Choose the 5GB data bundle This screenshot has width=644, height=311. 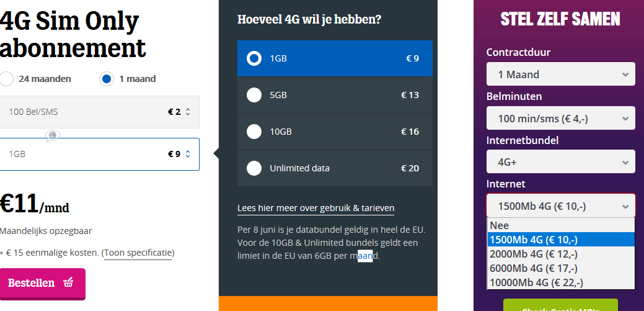[335, 95]
